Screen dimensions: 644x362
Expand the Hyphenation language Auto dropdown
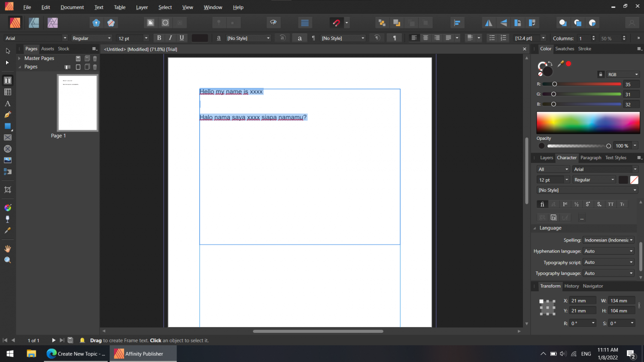[608, 251]
